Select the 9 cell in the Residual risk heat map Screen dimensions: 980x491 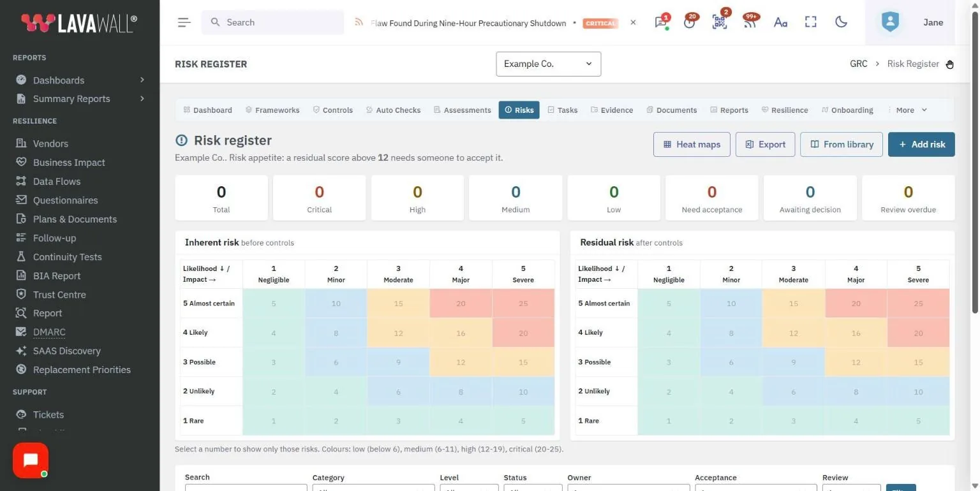(x=794, y=362)
